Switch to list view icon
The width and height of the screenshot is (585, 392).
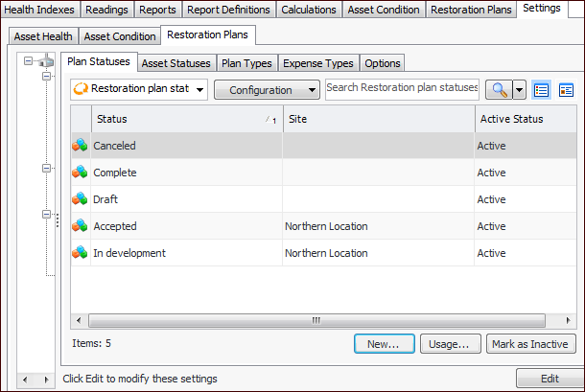pos(541,90)
